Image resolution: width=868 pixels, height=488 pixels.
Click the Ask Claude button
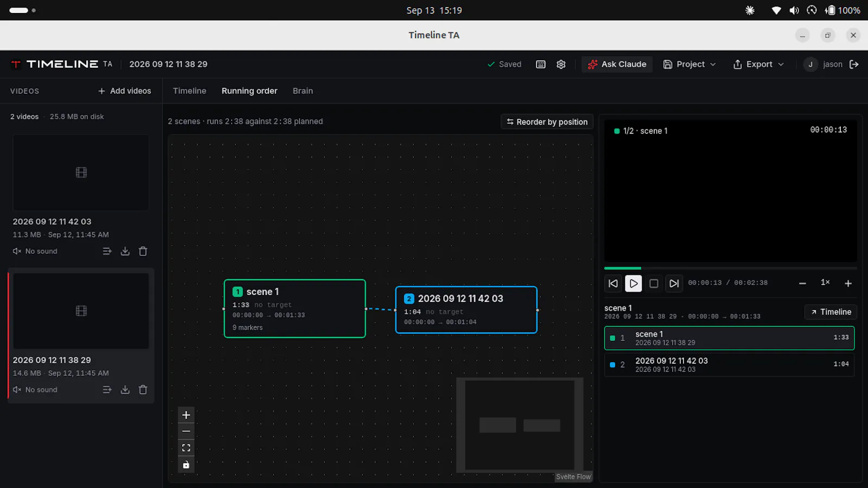(617, 64)
